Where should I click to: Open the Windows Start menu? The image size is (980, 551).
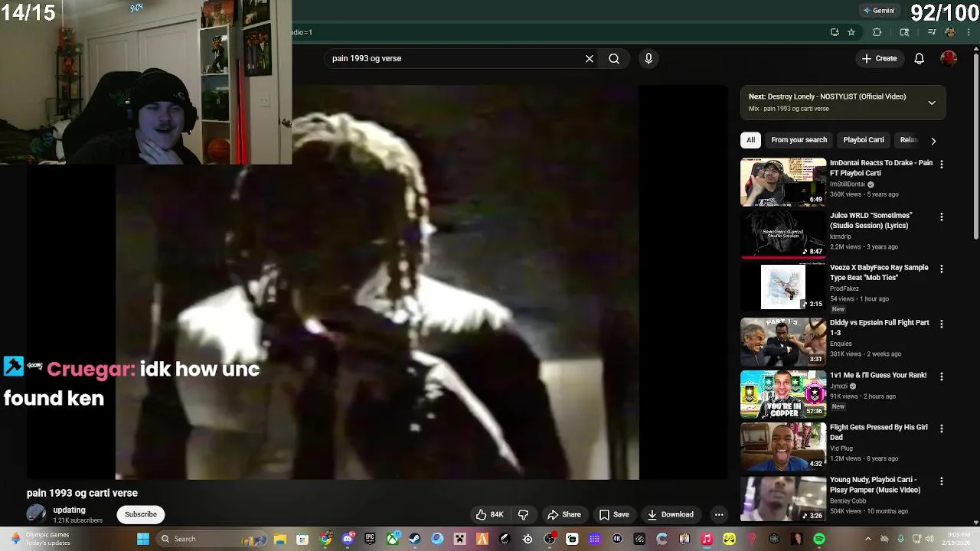[143, 539]
